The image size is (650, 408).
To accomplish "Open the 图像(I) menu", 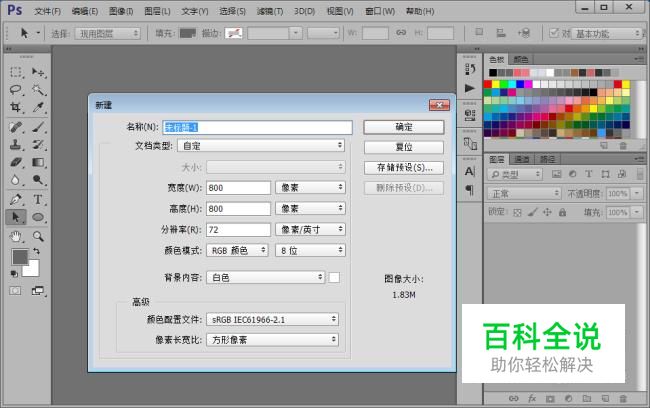I will pos(121,11).
